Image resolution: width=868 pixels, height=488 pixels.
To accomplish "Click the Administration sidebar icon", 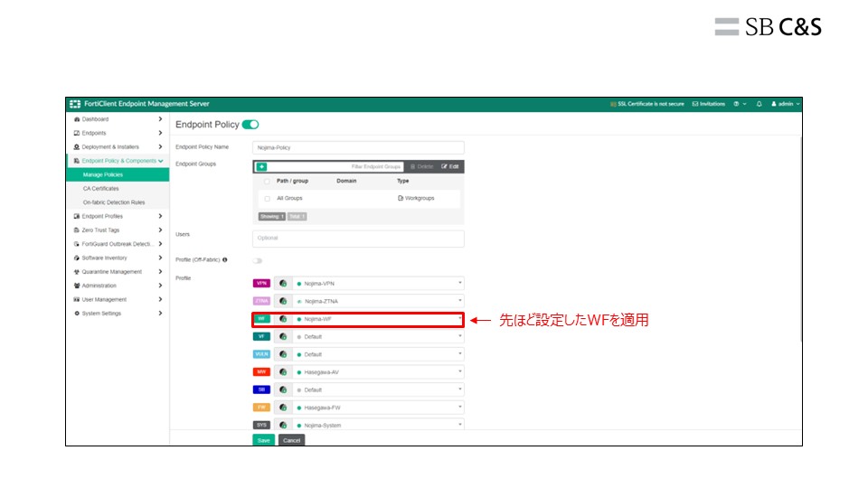I will coord(77,286).
